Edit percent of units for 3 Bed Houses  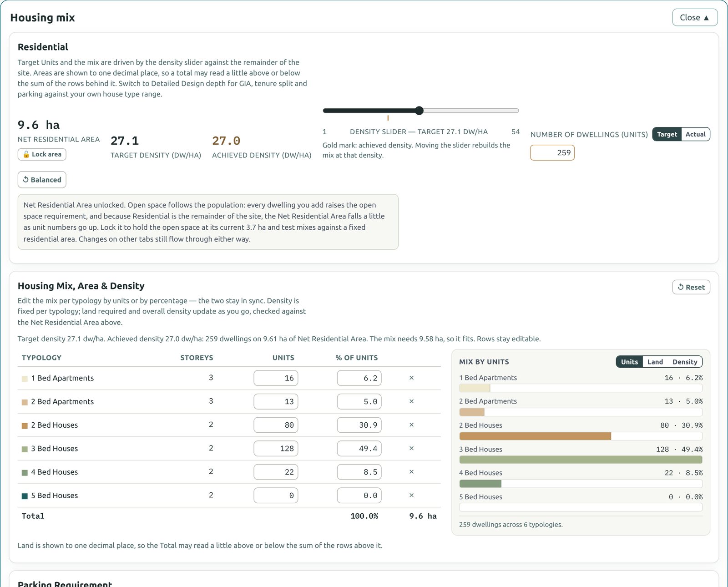point(359,449)
